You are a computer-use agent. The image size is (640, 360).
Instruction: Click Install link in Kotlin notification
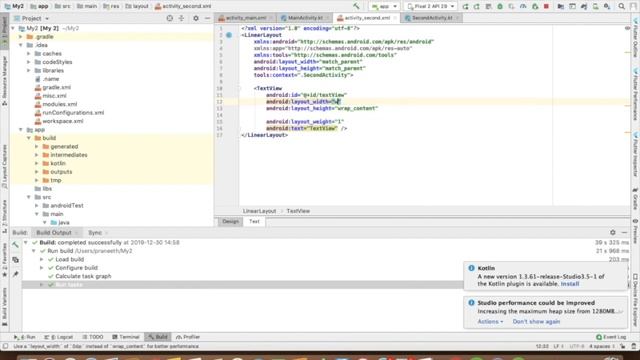570,284
